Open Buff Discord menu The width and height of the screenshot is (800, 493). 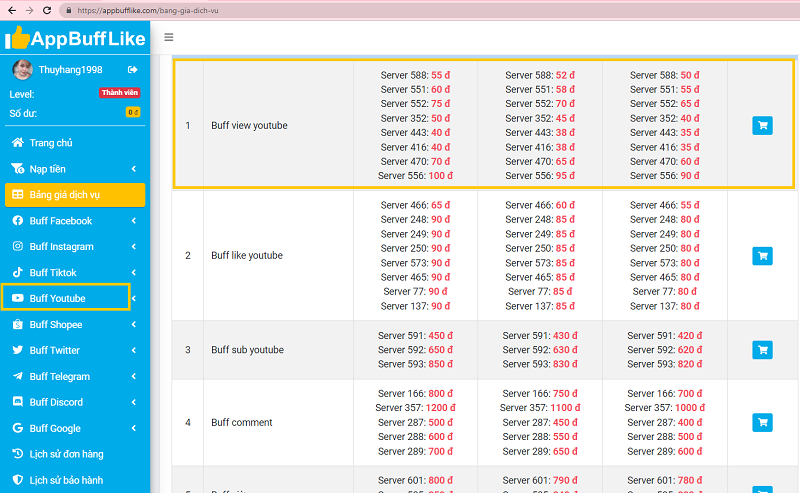[75, 402]
